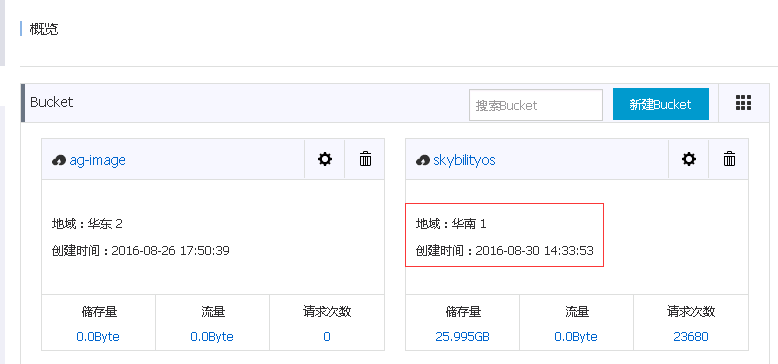Switch bucket view with grid icon
This screenshot has height=364, width=778.
pos(743,103)
